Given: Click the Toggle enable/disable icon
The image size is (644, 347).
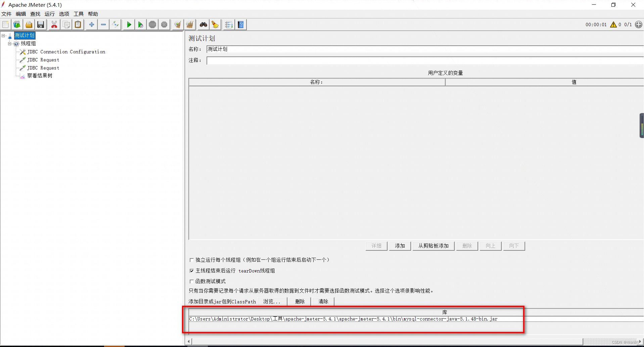Looking at the screenshot, I should (x=115, y=24).
